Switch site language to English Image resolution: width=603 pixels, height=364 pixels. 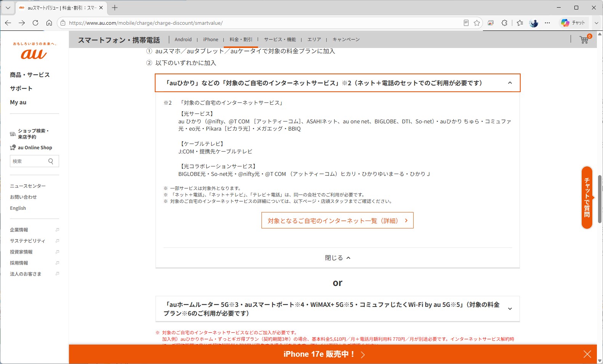[18, 208]
